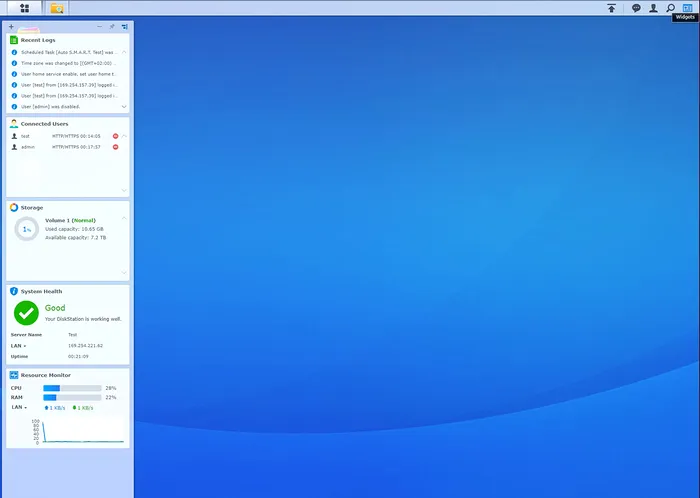Click the System Health shield icon
Image resolution: width=700 pixels, height=498 pixels.
(14, 291)
